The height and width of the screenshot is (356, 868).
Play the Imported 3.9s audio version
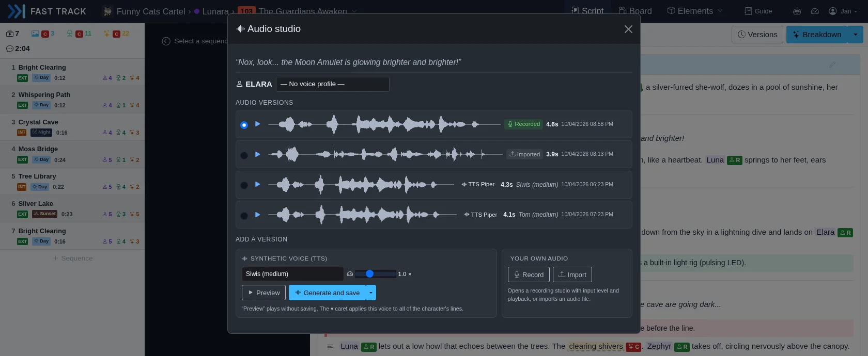point(257,154)
